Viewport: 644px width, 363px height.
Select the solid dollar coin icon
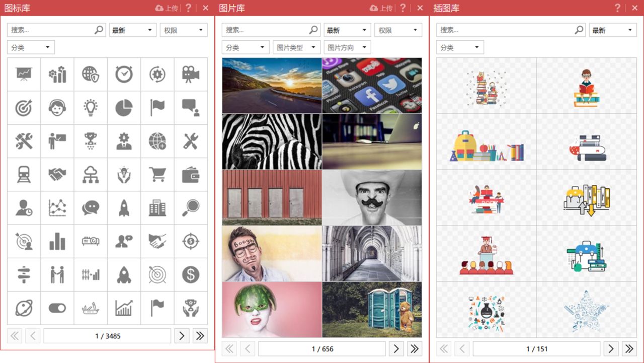191,275
